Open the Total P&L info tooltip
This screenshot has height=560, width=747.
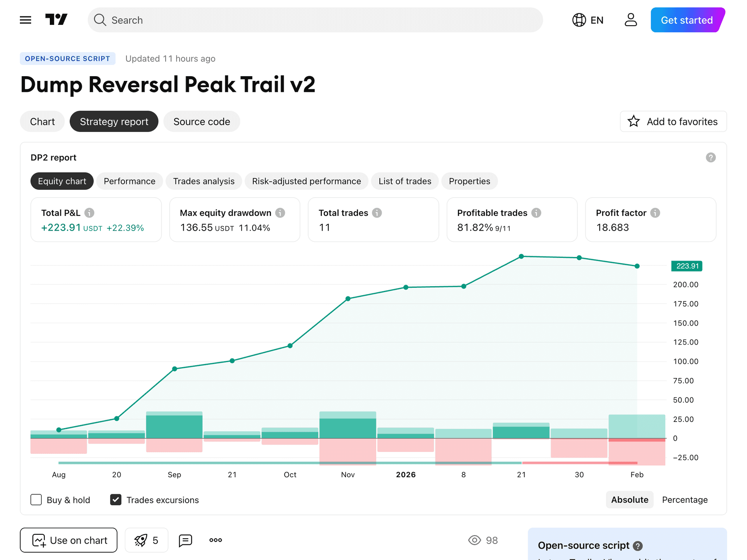click(x=89, y=213)
